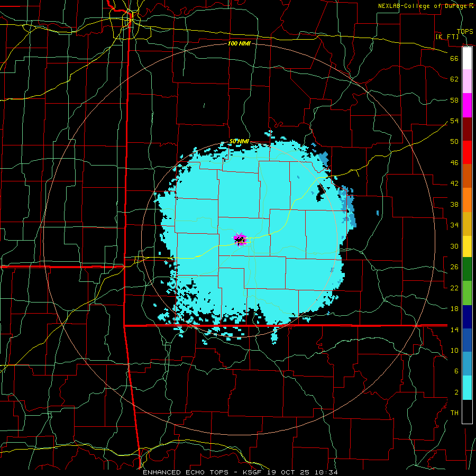The height and width of the screenshot is (476, 476).
Task: Click the "KSGF" station identifier in caption
Action: click(x=253, y=472)
